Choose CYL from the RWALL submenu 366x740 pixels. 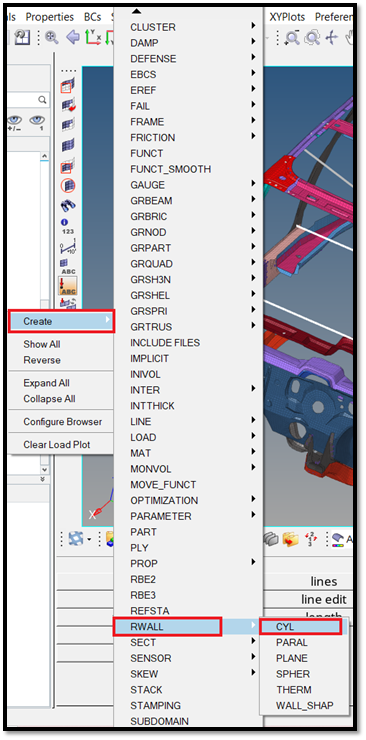coord(301,626)
